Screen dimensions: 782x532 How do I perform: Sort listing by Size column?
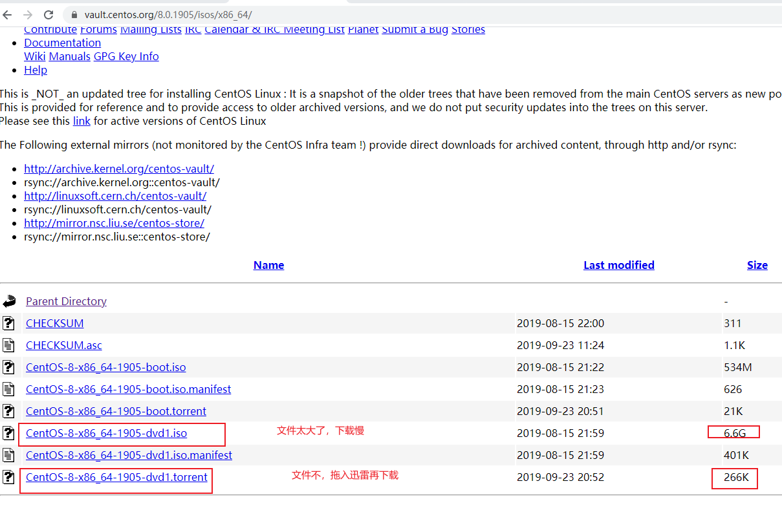point(757,265)
